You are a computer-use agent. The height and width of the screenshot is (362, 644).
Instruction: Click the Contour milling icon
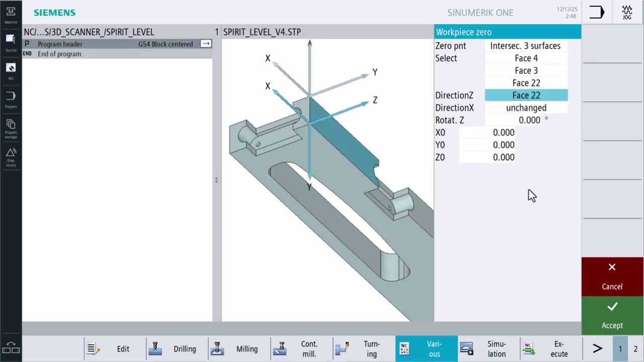tap(280, 348)
